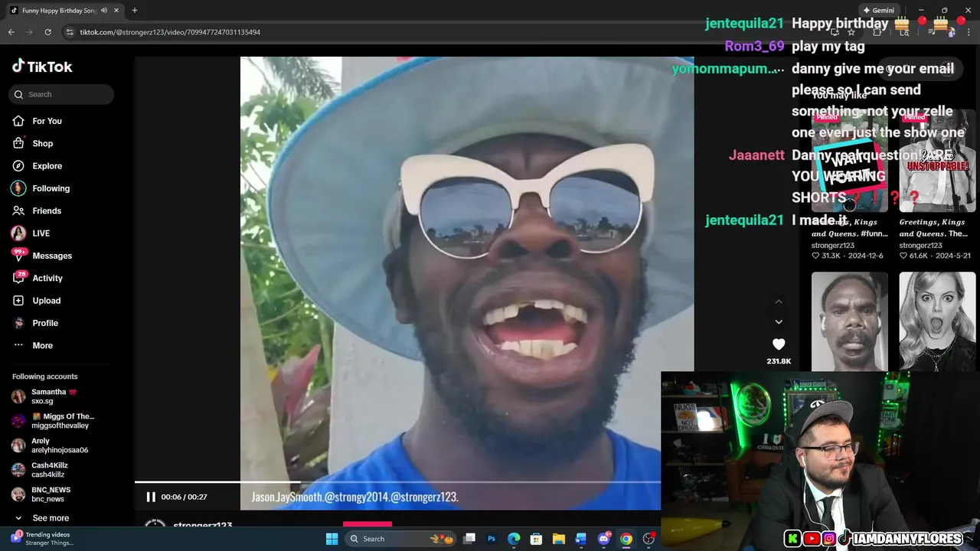Open the mustached man video thumbnail
980x551 pixels.
[849, 322]
